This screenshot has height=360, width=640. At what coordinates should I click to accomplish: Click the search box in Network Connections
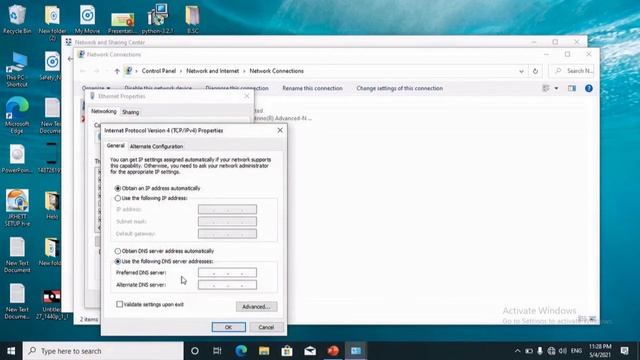coord(571,71)
